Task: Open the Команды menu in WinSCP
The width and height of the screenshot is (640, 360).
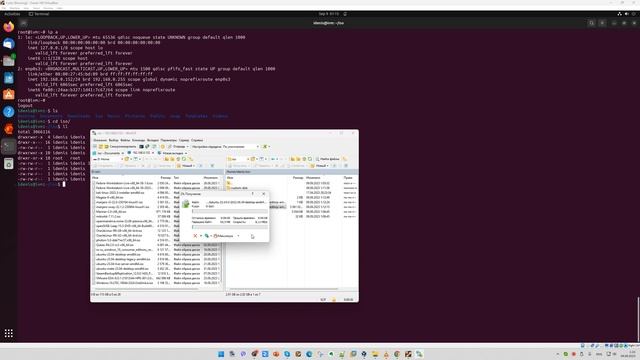Action: (138, 140)
